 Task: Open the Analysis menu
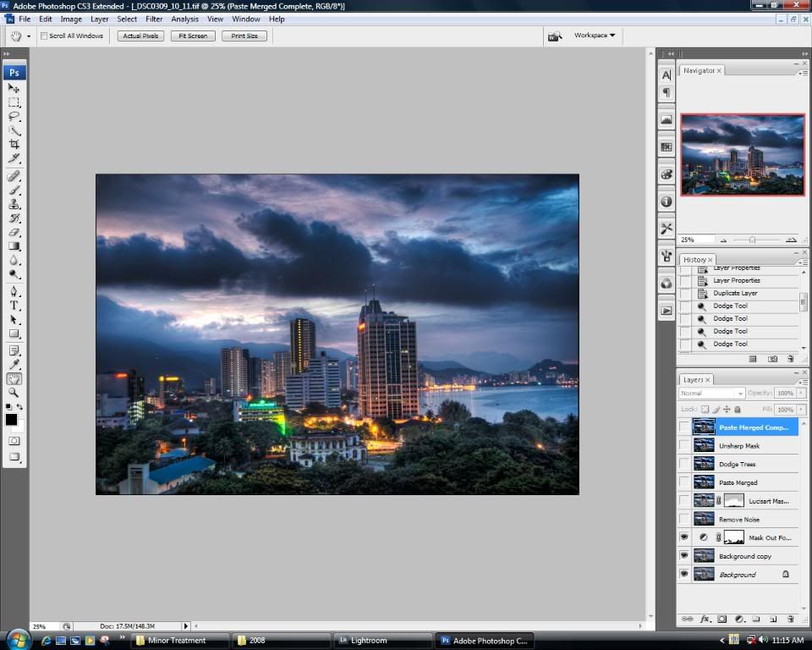(184, 19)
